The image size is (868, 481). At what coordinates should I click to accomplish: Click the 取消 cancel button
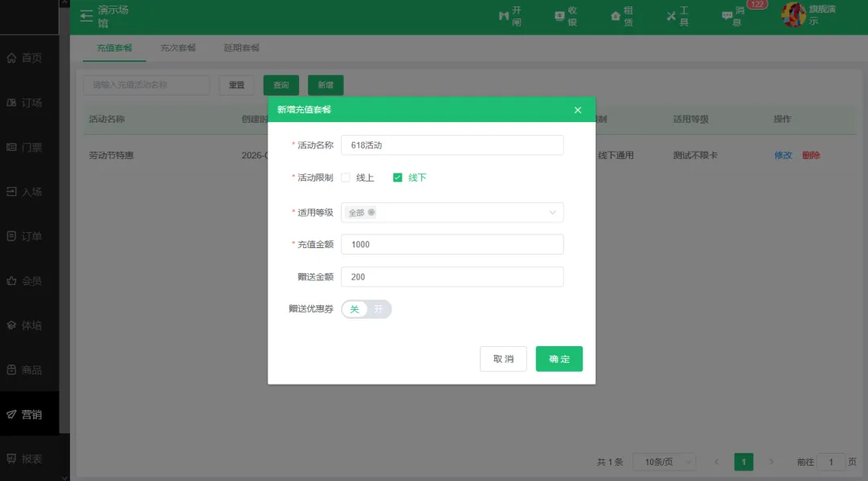(x=503, y=359)
